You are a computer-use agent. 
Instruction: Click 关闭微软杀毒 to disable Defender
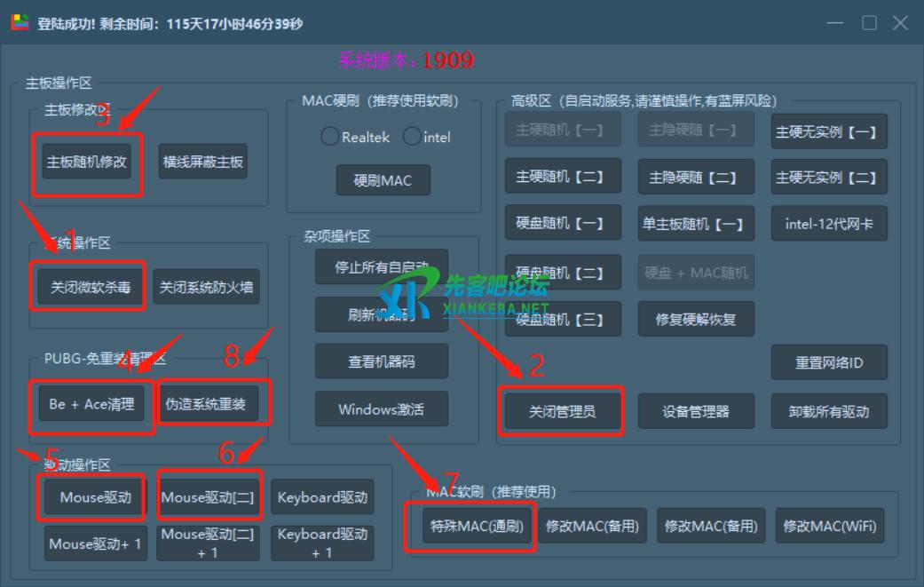coord(87,286)
